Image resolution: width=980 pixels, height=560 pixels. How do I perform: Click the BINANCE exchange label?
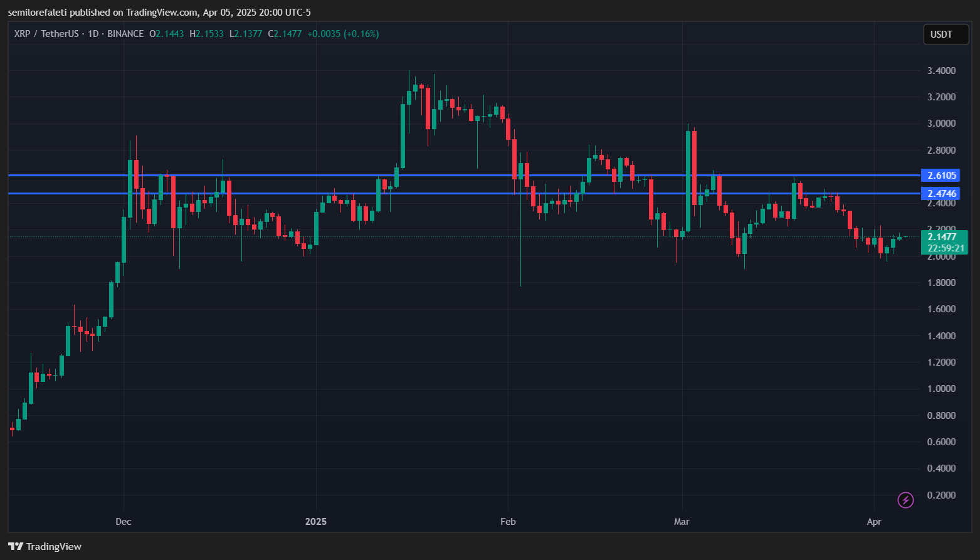click(125, 34)
